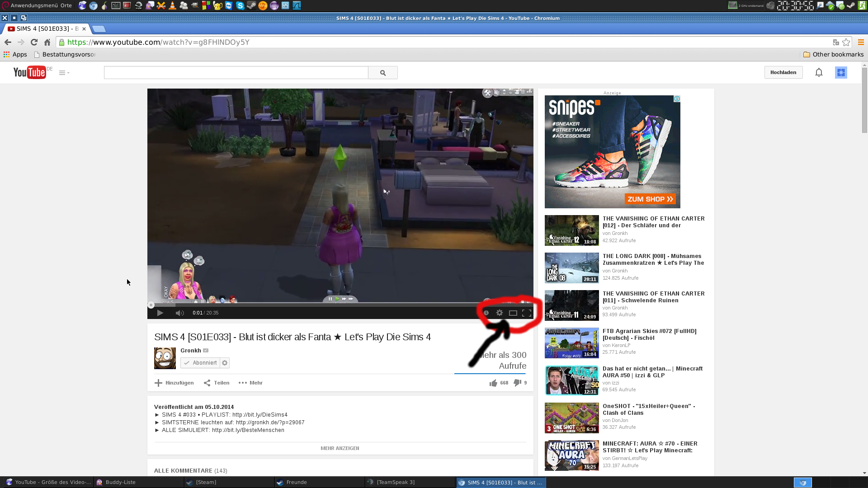Play the Sims 4 video
868x488 pixels.
click(x=160, y=313)
